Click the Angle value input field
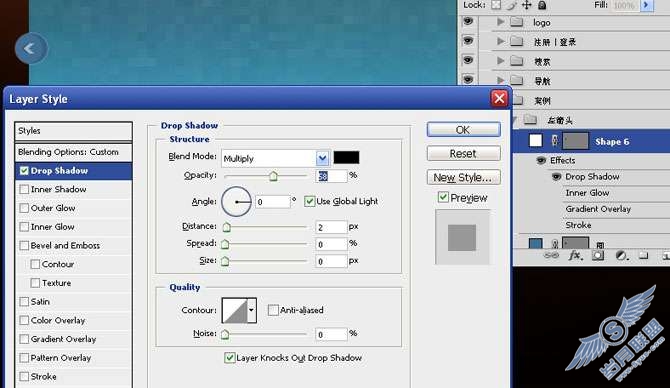 click(x=273, y=202)
